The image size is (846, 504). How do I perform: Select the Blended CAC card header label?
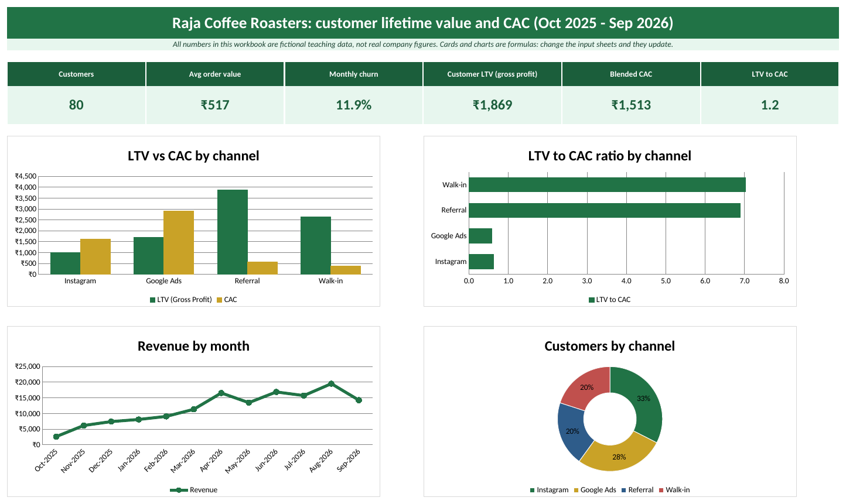[x=631, y=74]
